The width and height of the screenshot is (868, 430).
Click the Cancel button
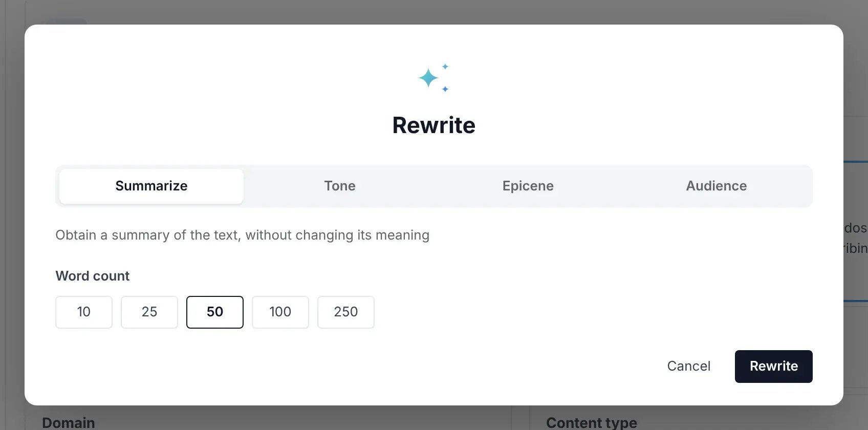pyautogui.click(x=689, y=366)
